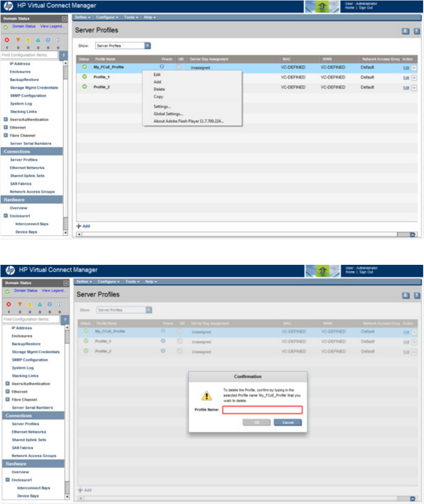Collapse Enclosure1 tree node, upper screenshot

click(6, 215)
